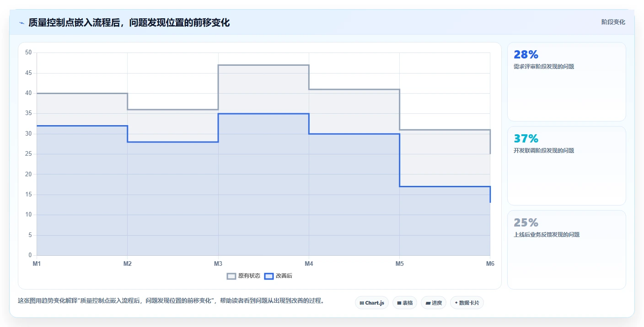Click the 50 y-axis tick label
The height and width of the screenshot is (327, 644).
coord(28,53)
